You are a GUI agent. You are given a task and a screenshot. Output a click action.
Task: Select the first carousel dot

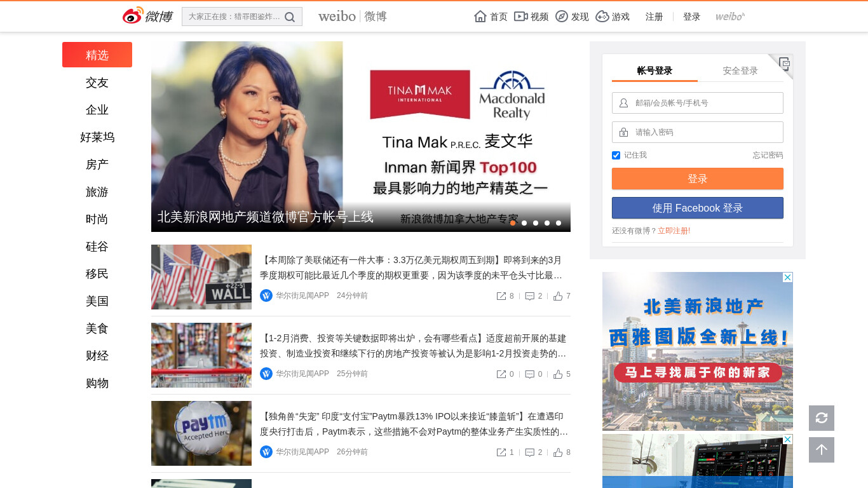click(x=513, y=223)
